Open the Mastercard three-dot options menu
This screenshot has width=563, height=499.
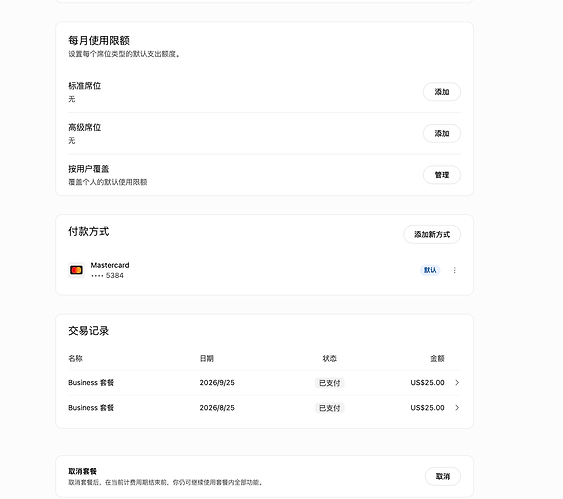[x=455, y=270]
